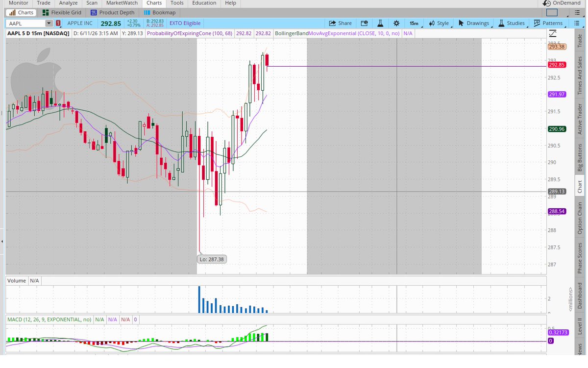The image size is (588, 368).
Task: Click the green 290.96 price bubble
Action: click(557, 129)
